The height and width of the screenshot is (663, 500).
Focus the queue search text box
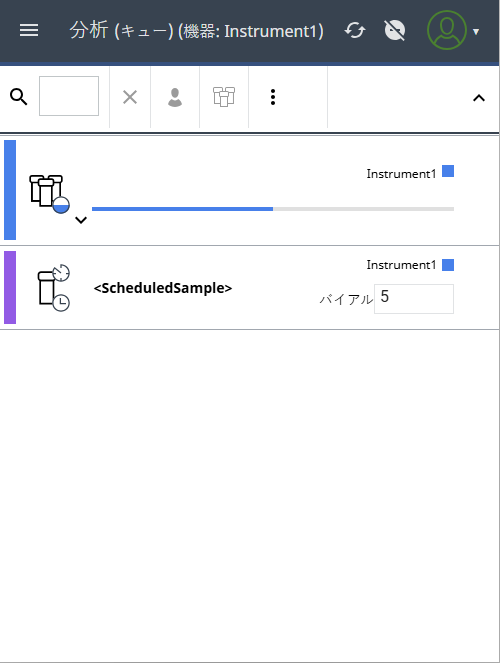coord(69,96)
